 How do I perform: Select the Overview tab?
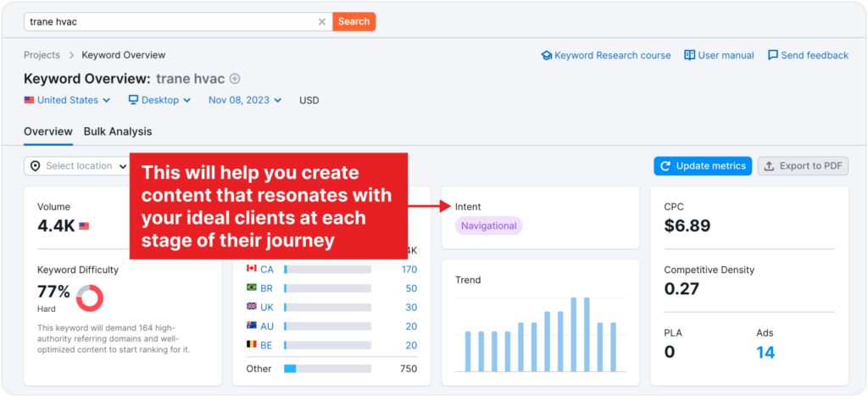(x=48, y=131)
